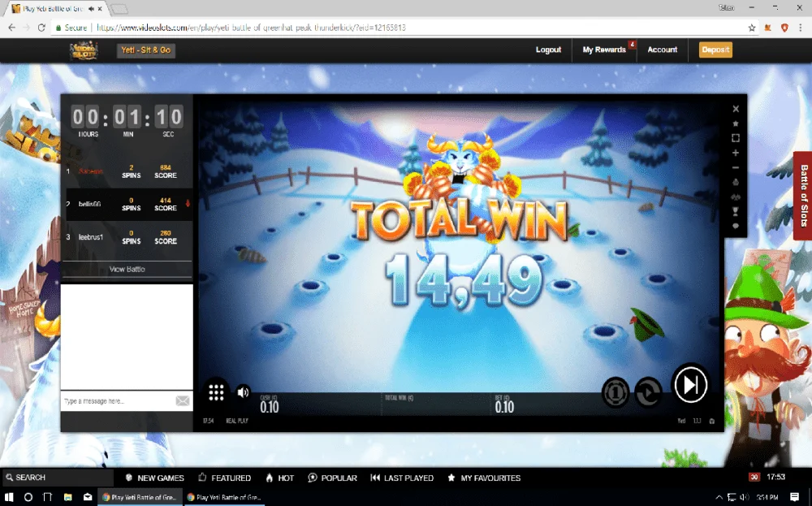Toggle fullscreen mode for the game
The image size is (812, 506).
coord(736,138)
